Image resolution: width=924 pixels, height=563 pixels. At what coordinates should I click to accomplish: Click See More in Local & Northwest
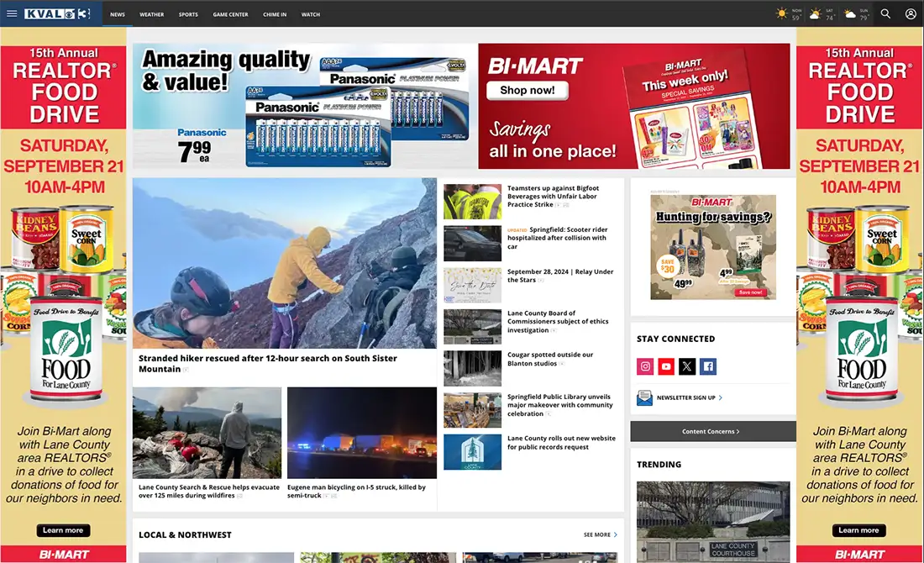pyautogui.click(x=601, y=534)
